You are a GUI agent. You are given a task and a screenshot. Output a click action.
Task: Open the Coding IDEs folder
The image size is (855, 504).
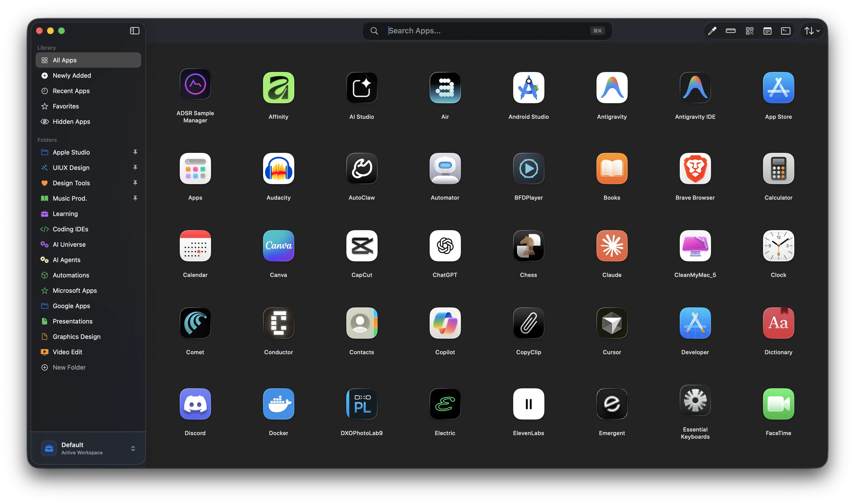88,229
